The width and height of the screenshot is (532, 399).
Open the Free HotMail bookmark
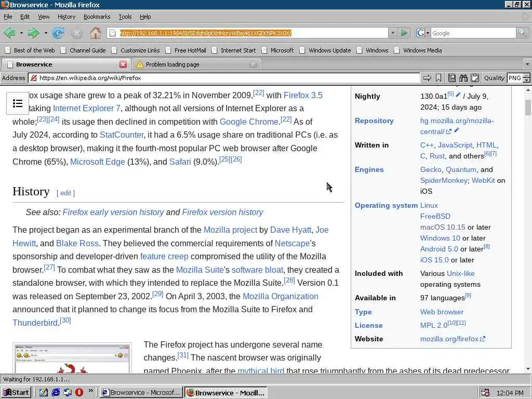click(x=186, y=50)
